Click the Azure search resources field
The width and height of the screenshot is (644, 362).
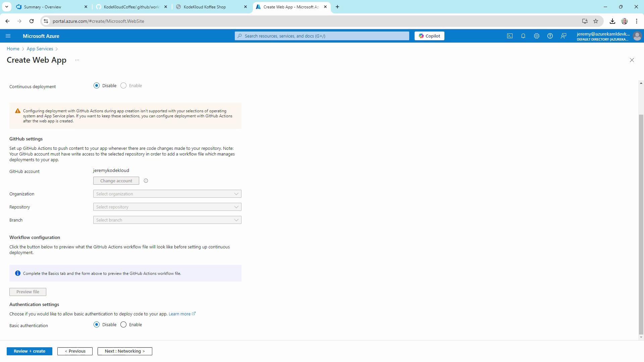(x=322, y=36)
